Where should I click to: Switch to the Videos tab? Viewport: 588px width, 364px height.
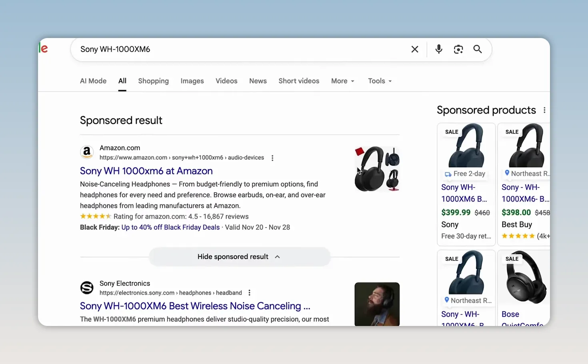(x=226, y=81)
